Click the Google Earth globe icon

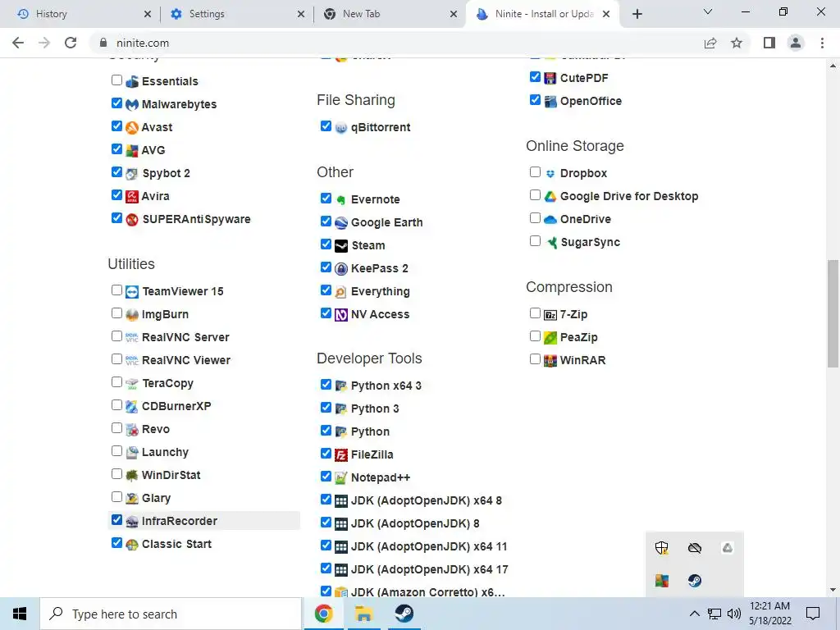coord(341,223)
